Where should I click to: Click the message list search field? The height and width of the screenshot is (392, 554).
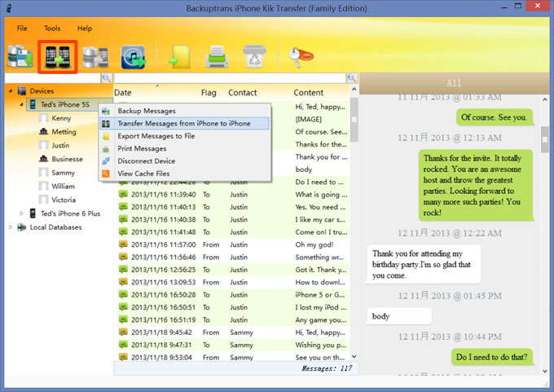point(230,77)
